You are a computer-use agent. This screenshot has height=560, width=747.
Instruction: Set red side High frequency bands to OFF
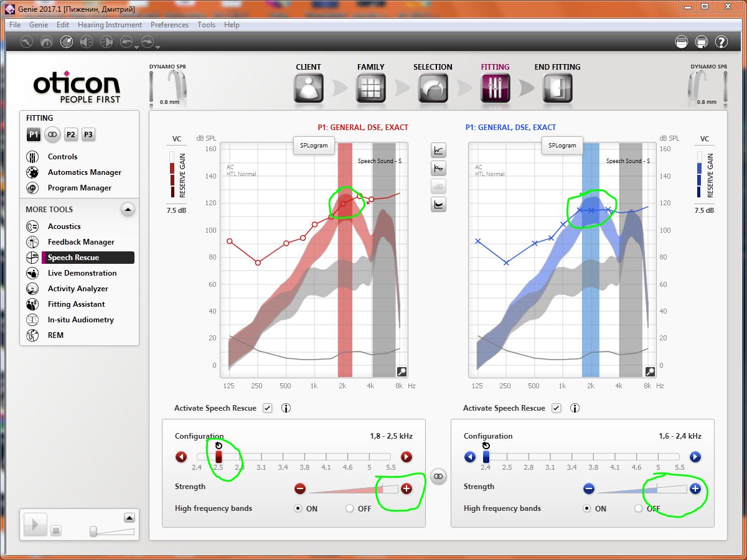coord(350,508)
